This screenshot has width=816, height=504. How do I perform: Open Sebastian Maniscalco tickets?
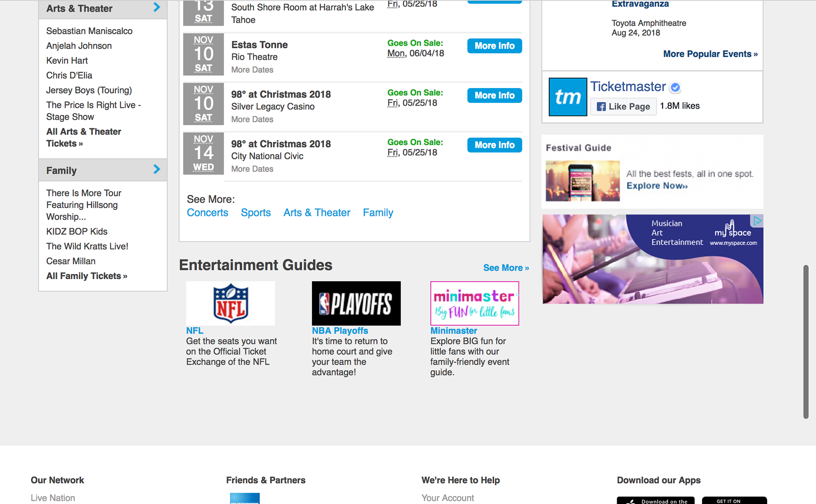(89, 31)
